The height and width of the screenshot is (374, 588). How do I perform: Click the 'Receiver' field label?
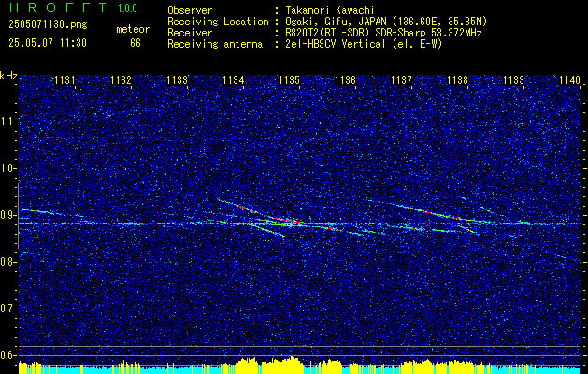(x=190, y=33)
